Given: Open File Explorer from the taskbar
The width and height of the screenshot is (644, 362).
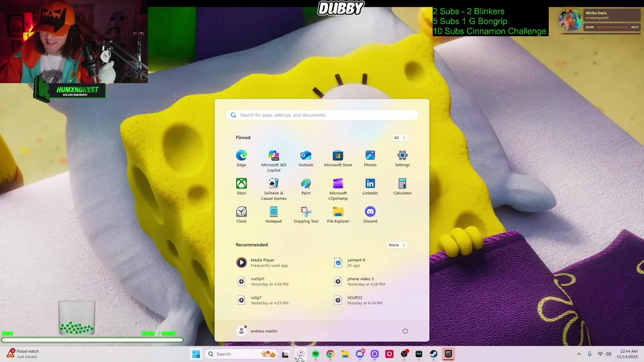Looking at the screenshot, I should [x=345, y=354].
